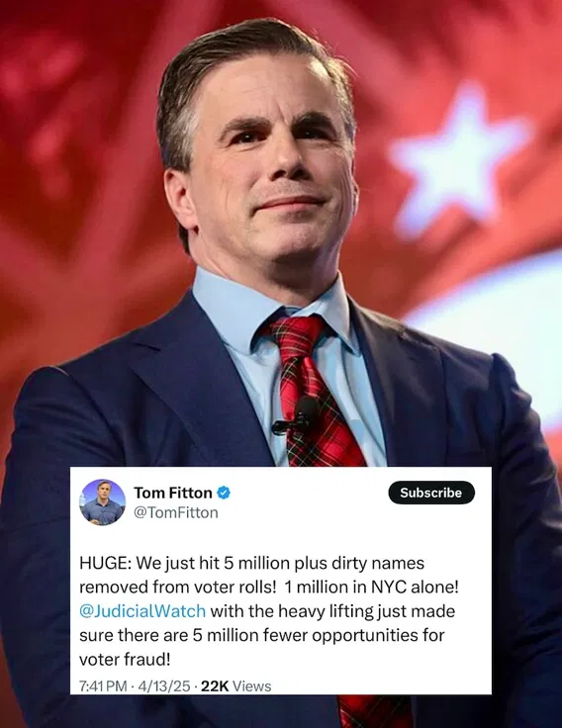Click the words 'voter fraud!' in tweet

125,660
